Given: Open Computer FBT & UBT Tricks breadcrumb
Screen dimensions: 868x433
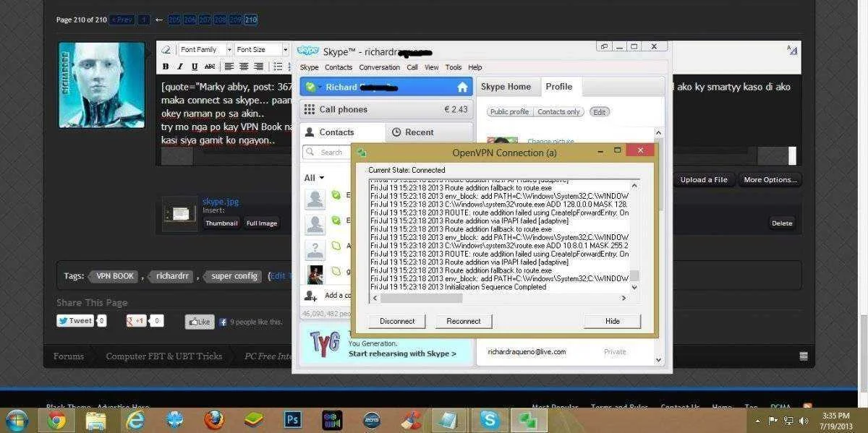Looking at the screenshot, I should coord(164,356).
